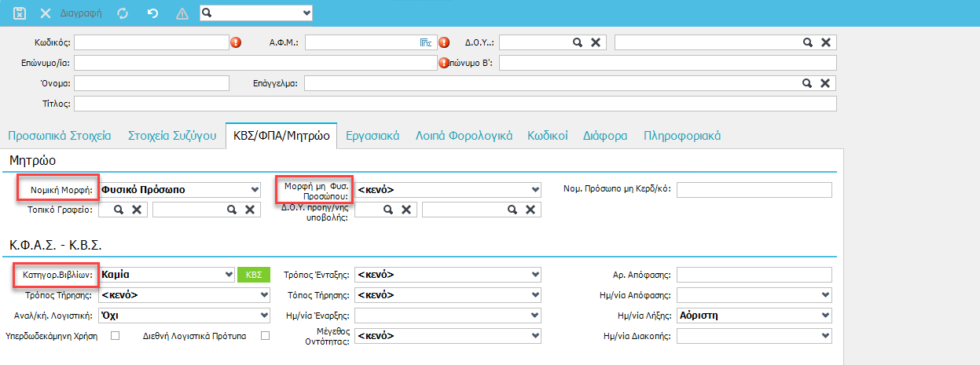Click the first search icon in Τοπικό Γραφείο

(x=118, y=210)
